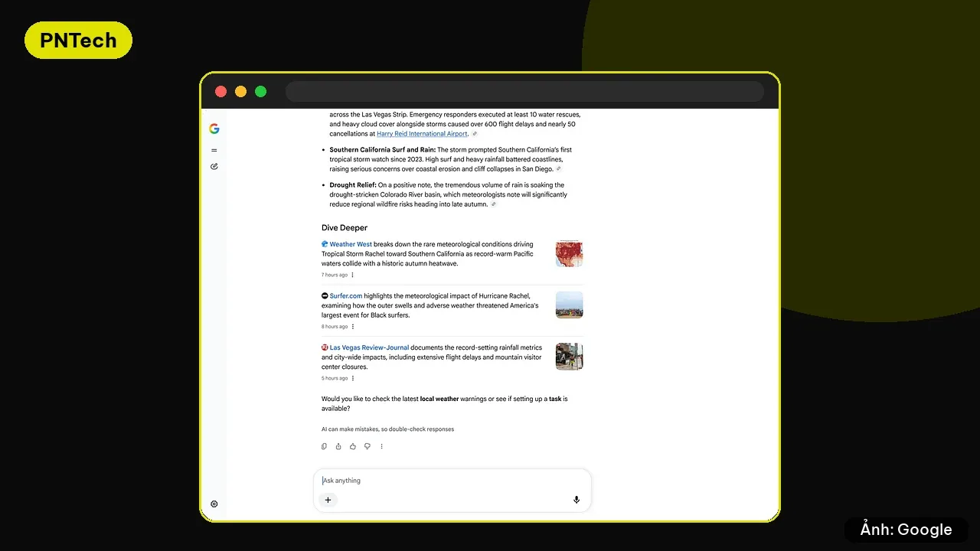The height and width of the screenshot is (551, 980).
Task: Activate microphone voice input
Action: [577, 500]
